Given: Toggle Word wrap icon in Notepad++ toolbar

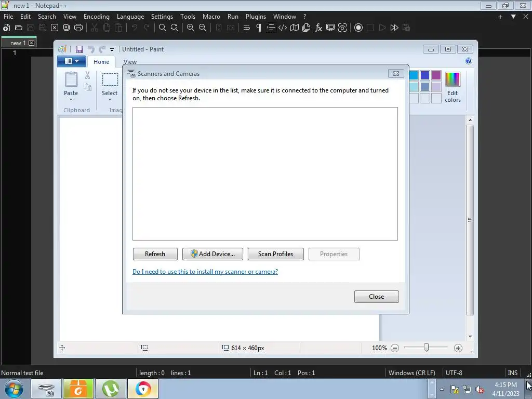Looking at the screenshot, I should [247, 28].
